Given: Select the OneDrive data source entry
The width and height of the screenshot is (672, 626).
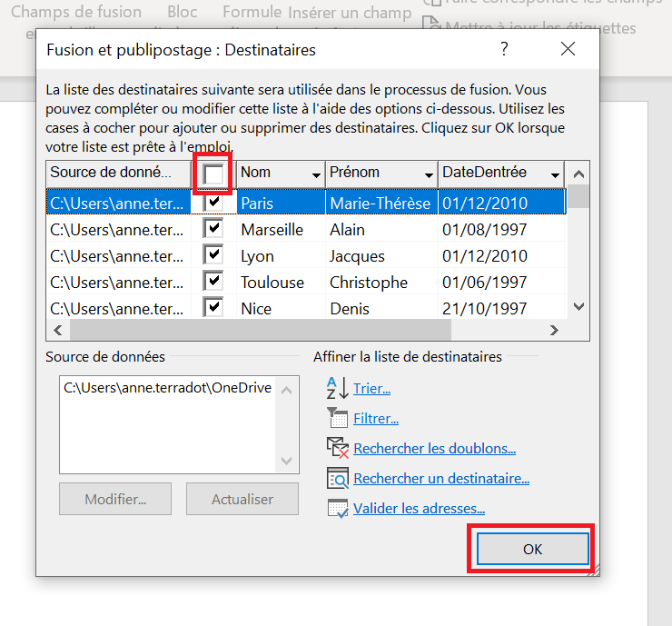Looking at the screenshot, I should (167, 388).
